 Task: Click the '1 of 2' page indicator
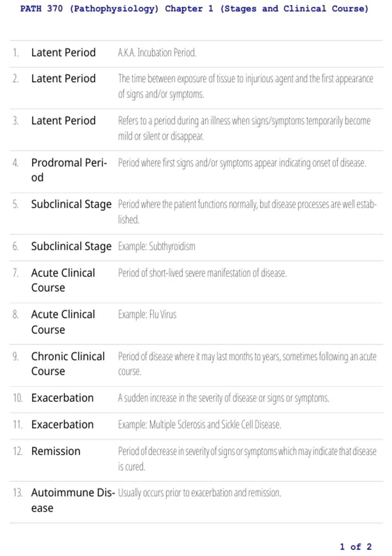(356, 547)
